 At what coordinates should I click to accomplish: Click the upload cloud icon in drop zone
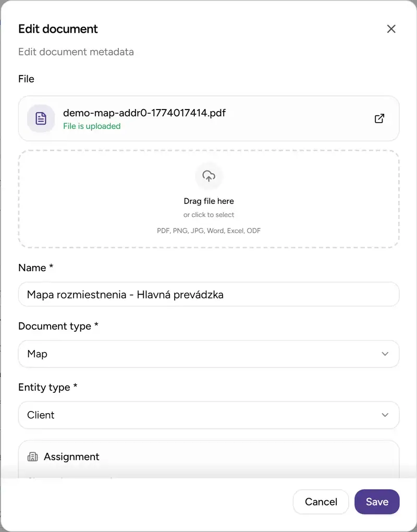click(208, 176)
